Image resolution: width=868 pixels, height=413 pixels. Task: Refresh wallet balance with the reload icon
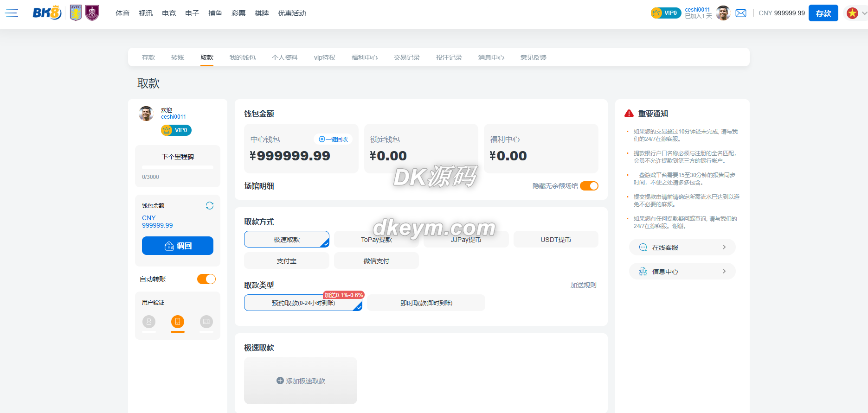click(210, 205)
